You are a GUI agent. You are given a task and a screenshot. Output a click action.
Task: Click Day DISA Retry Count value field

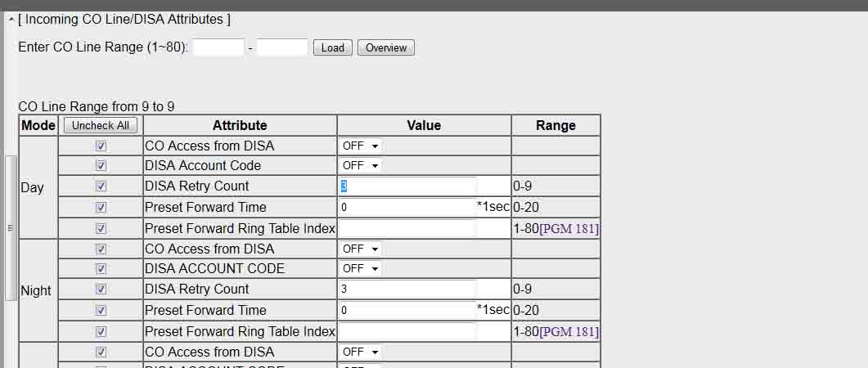[407, 186]
